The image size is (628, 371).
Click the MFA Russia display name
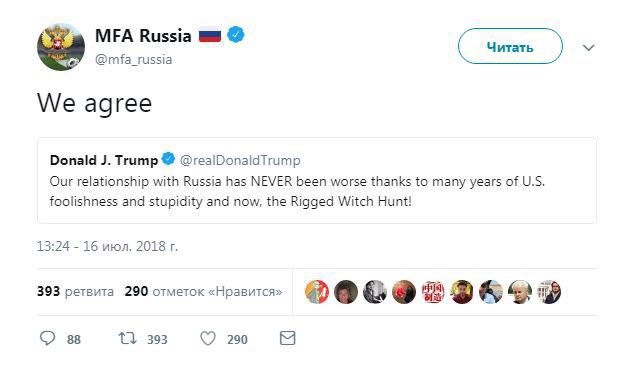coord(143,36)
